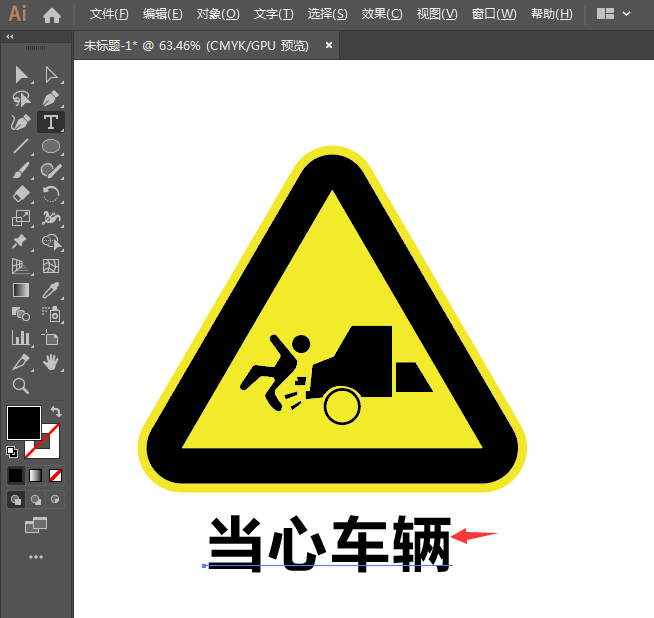
Task: Open Edit Toolbar three-dots menu
Action: [36, 557]
